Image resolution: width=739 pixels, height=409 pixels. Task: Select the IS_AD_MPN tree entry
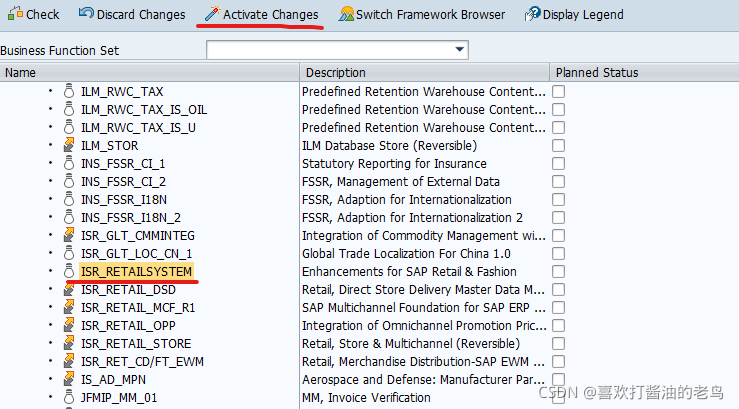113,380
